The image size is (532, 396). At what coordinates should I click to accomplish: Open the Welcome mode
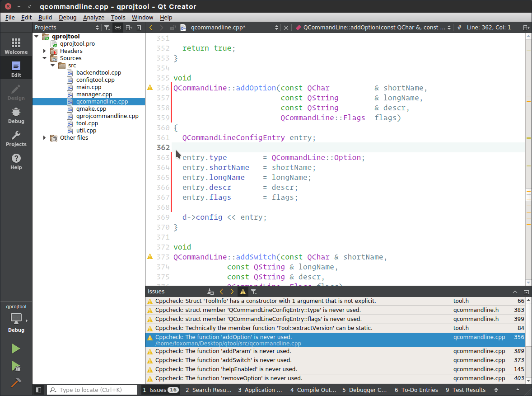(x=16, y=45)
